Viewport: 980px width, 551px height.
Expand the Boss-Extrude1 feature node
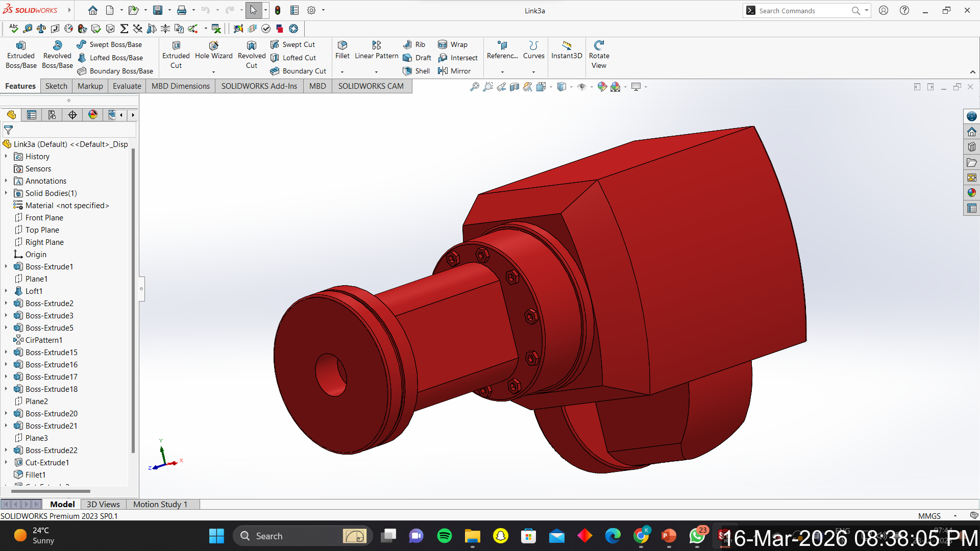coord(6,266)
